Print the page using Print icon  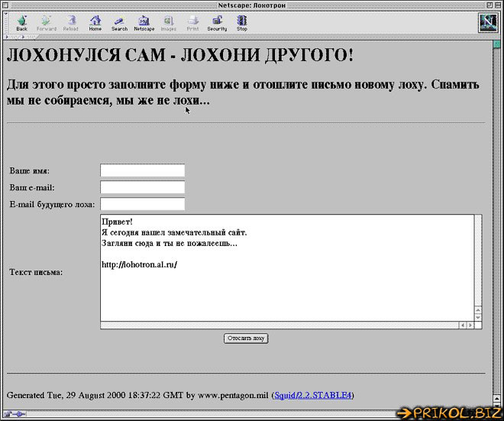point(192,22)
